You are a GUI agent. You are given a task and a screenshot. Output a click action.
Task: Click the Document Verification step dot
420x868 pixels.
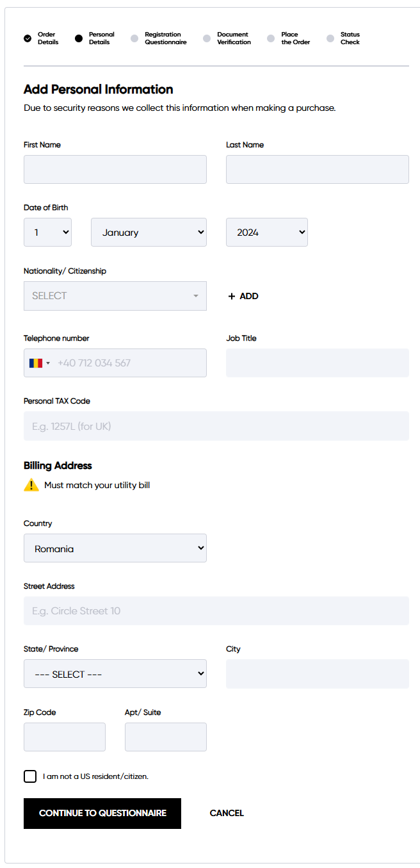click(207, 38)
